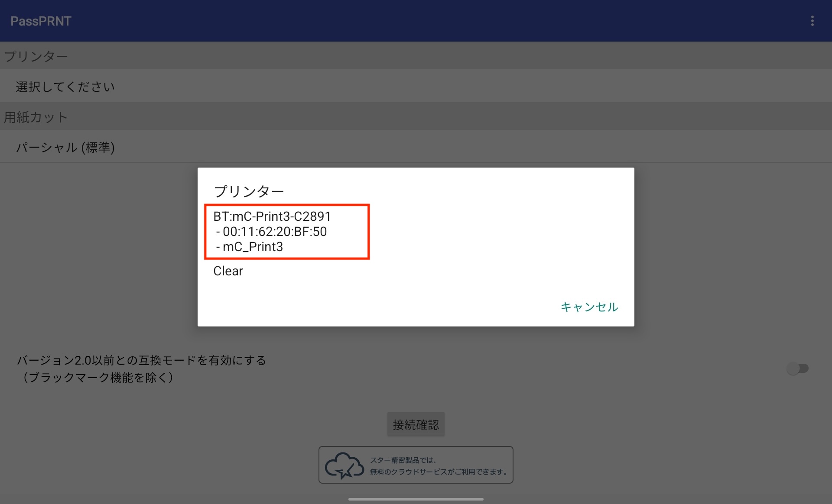The height and width of the screenshot is (504, 832).
Task: Clear the printer list with Clear
Action: pos(228,271)
